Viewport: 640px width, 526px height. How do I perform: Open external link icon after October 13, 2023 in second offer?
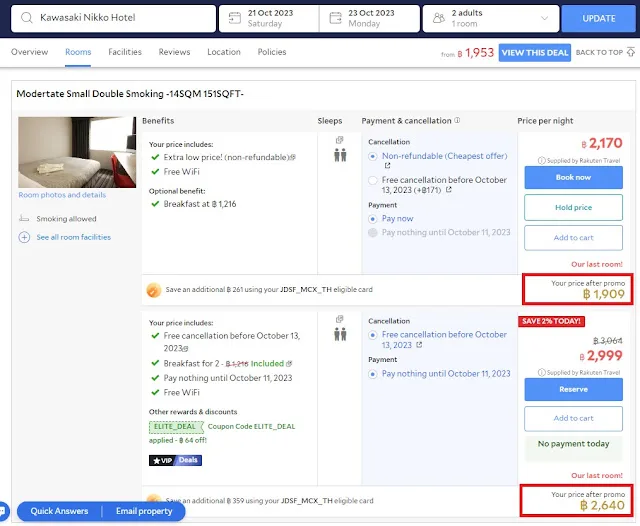(419, 345)
